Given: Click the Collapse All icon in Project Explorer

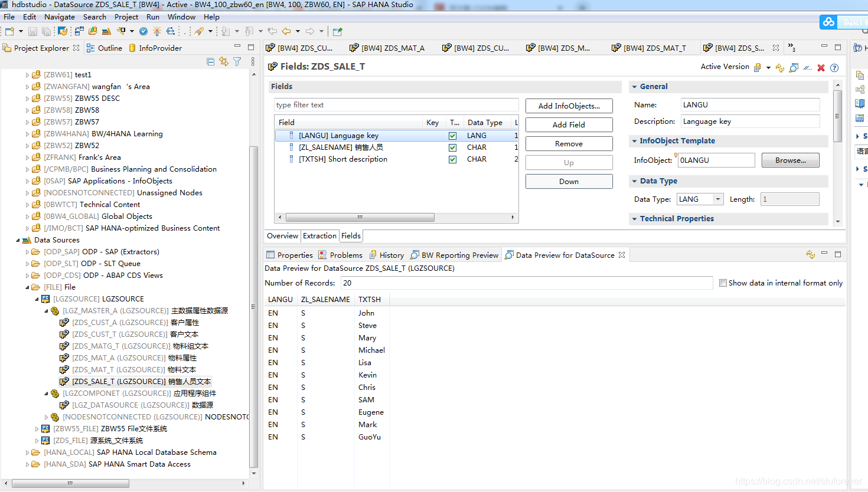Looking at the screenshot, I should tap(211, 61).
